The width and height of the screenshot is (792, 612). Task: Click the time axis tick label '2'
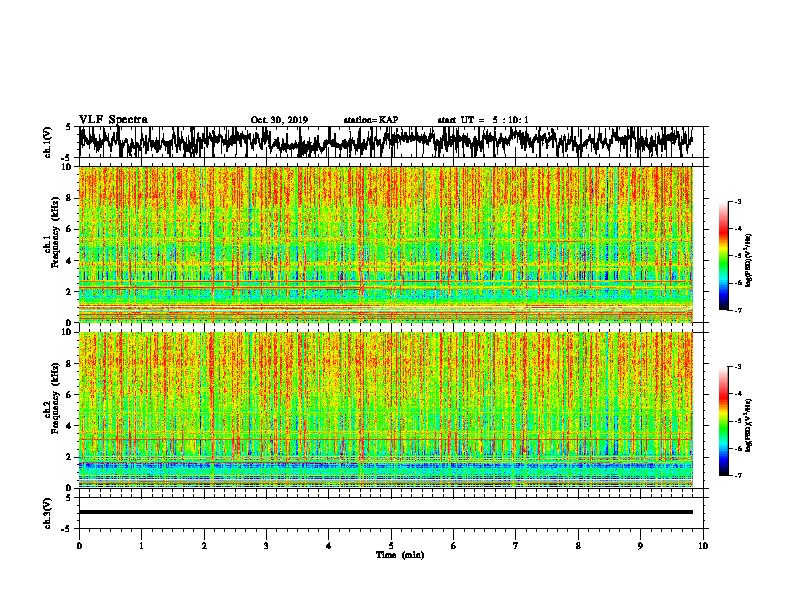coord(204,545)
